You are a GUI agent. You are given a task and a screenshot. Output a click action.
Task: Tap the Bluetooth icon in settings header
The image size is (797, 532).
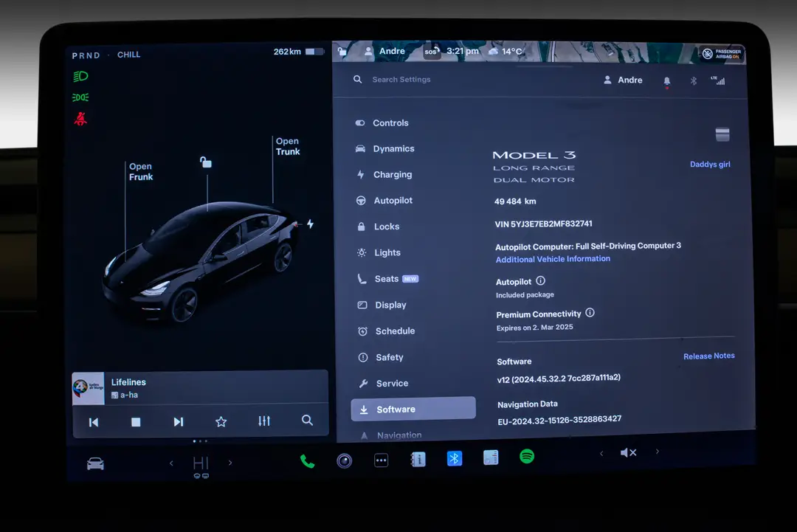(x=693, y=80)
